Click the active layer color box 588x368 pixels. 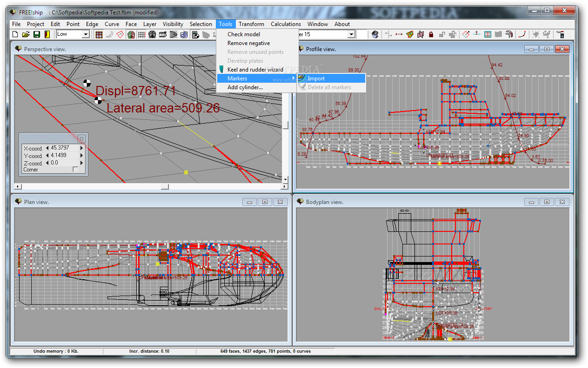[x=362, y=34]
